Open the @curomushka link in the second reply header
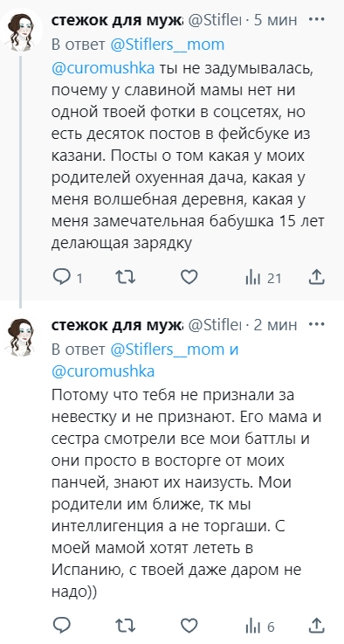This screenshot has width=344, height=644. pos(103,371)
